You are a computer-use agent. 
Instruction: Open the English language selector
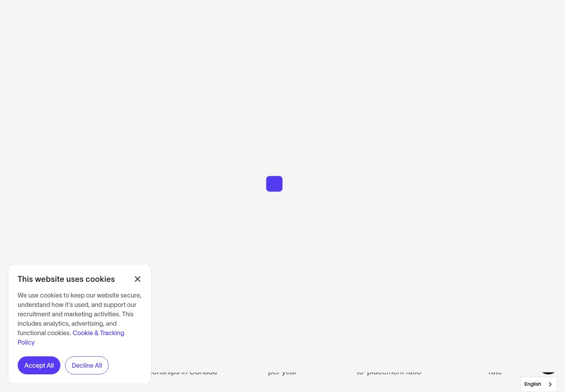[x=539, y=384]
